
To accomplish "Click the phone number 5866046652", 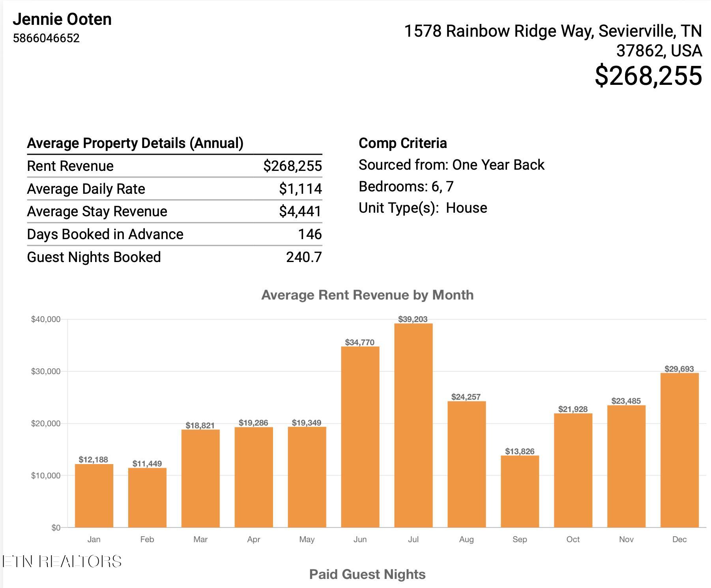I will point(46,38).
